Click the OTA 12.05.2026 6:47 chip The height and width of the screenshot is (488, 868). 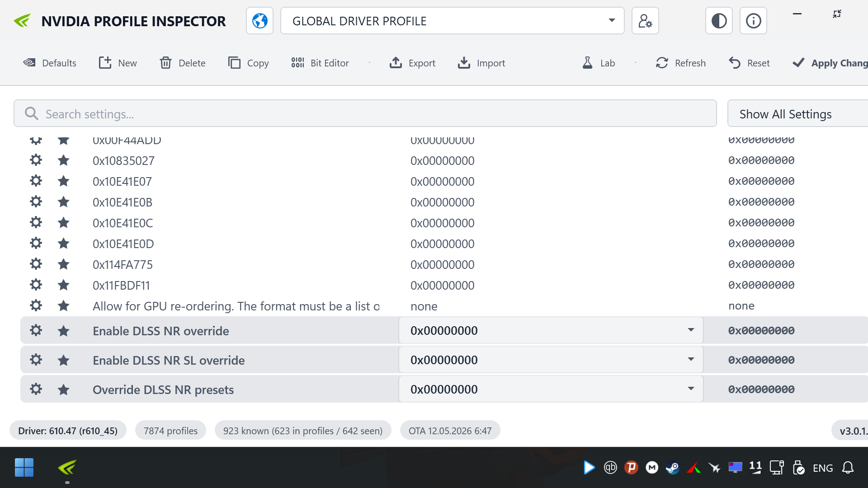(x=450, y=431)
